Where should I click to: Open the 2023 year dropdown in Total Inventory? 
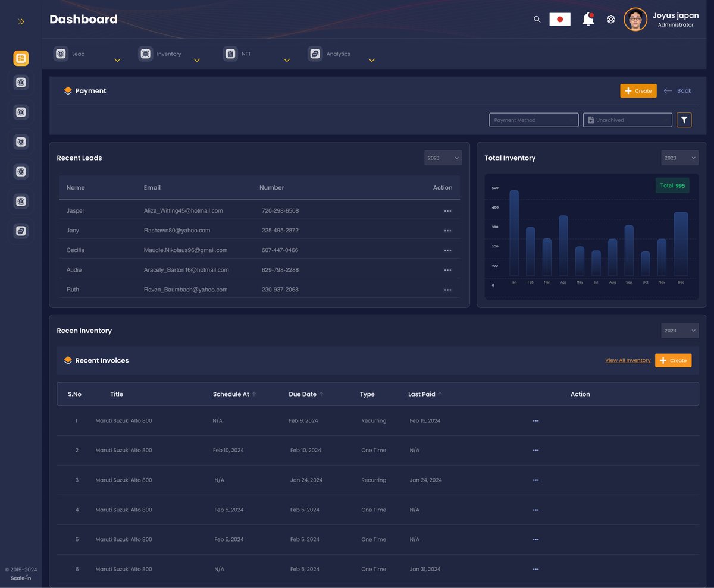pyautogui.click(x=679, y=158)
